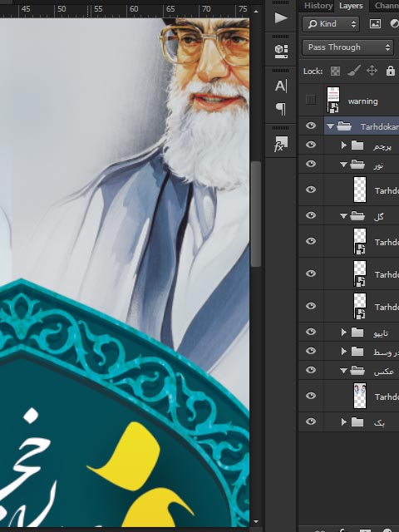399x532 pixels.
Task: Switch to the History tab
Action: 318,6
